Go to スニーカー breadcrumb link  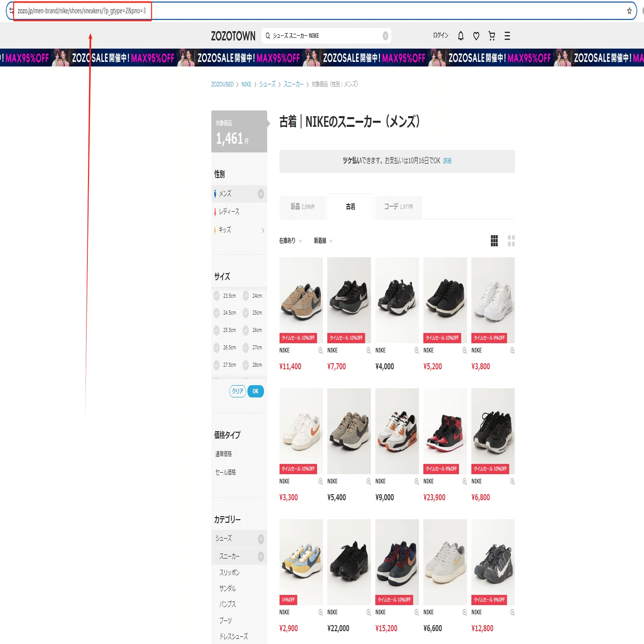pyautogui.click(x=294, y=84)
